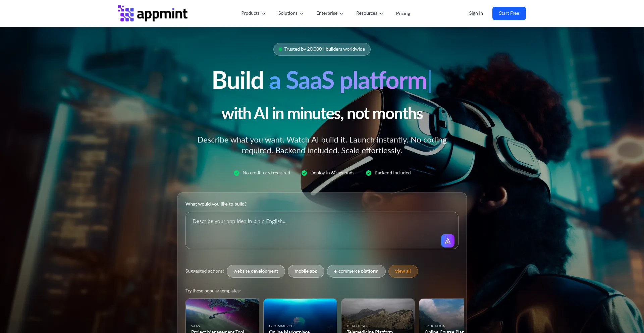644x333 pixels.
Task: Select the mobile app suggestion
Action: point(306,271)
